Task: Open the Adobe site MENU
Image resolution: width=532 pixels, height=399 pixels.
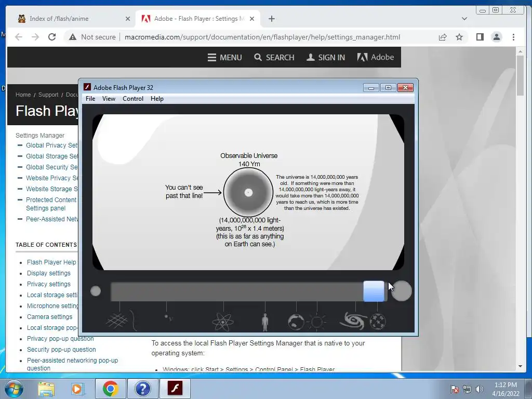Action: [224, 57]
